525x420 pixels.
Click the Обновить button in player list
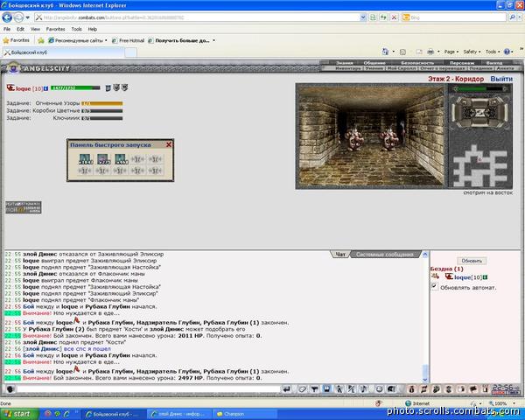click(x=472, y=261)
